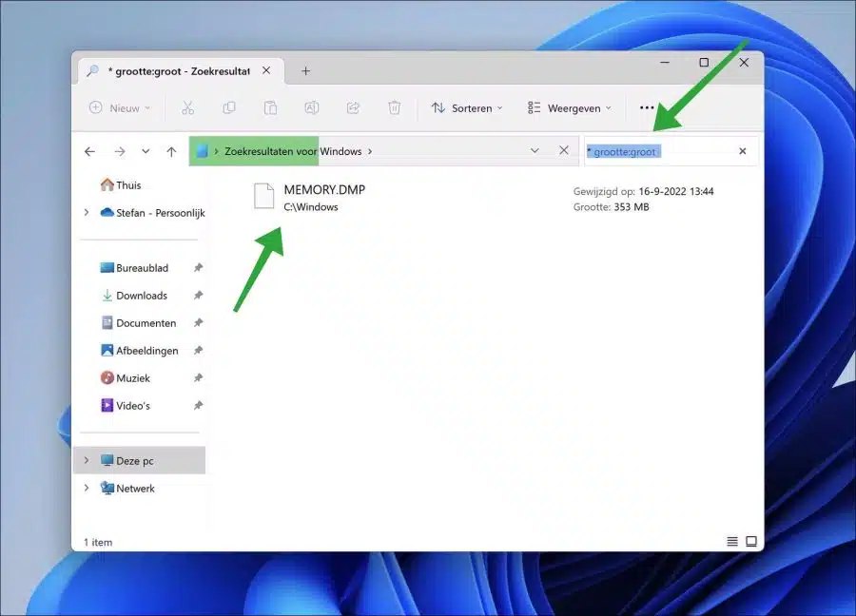
Task: Select the grootte:groot Zoekresultaten tab
Action: pos(179,71)
